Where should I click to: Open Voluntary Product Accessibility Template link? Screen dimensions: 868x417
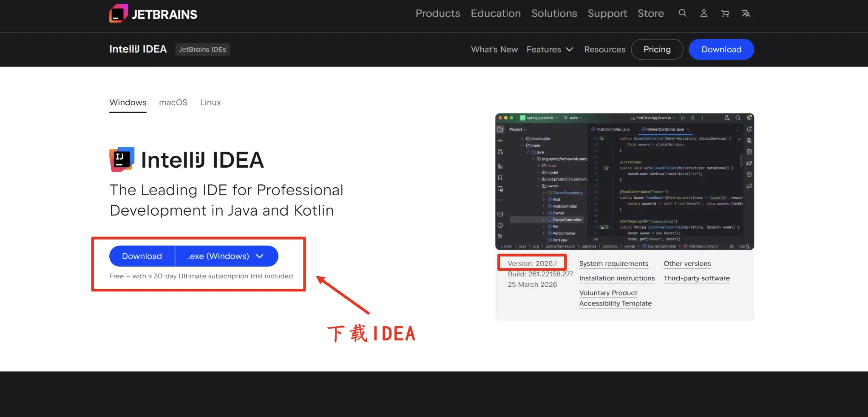[x=615, y=298]
